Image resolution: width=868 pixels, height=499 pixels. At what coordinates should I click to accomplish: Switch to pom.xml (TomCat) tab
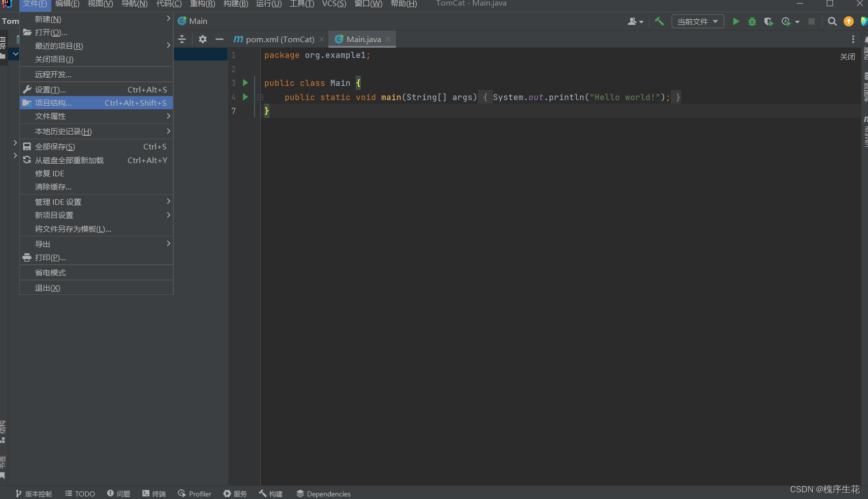278,39
